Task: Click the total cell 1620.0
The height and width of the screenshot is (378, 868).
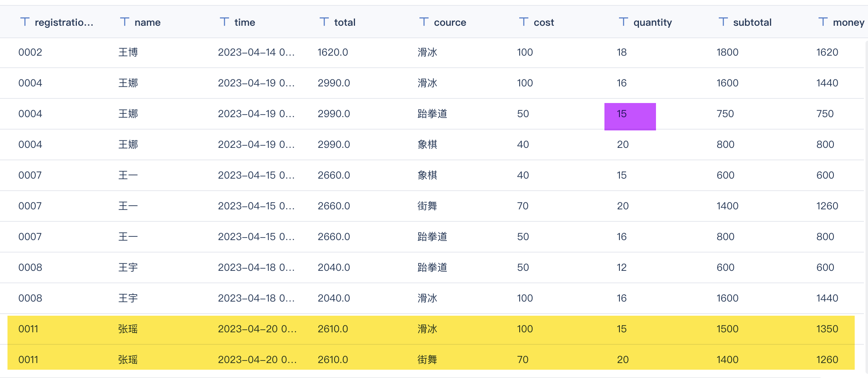Action: (333, 52)
